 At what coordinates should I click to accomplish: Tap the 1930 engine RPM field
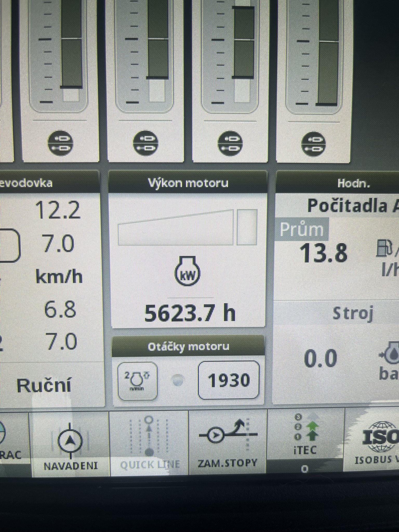coord(229,380)
